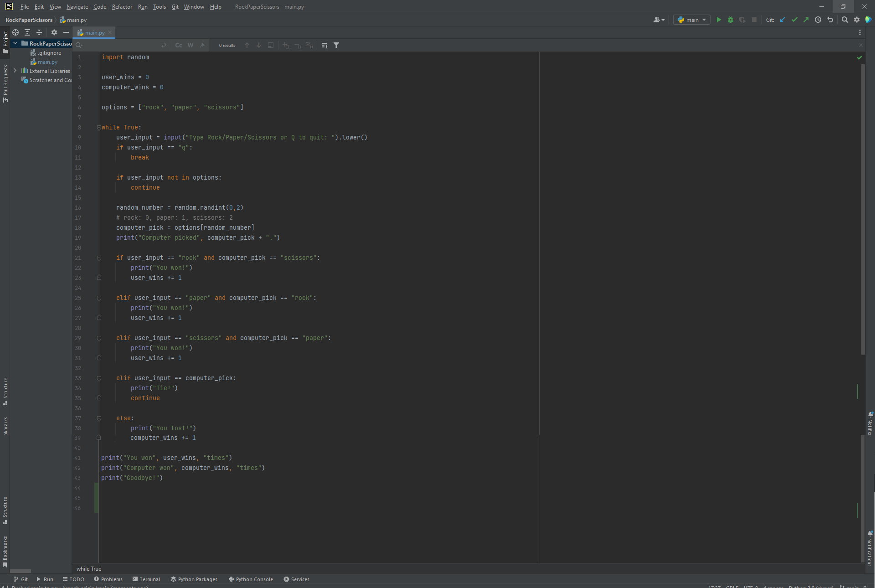The height and width of the screenshot is (588, 875).
Task: Open the Problems tool window
Action: (108, 579)
